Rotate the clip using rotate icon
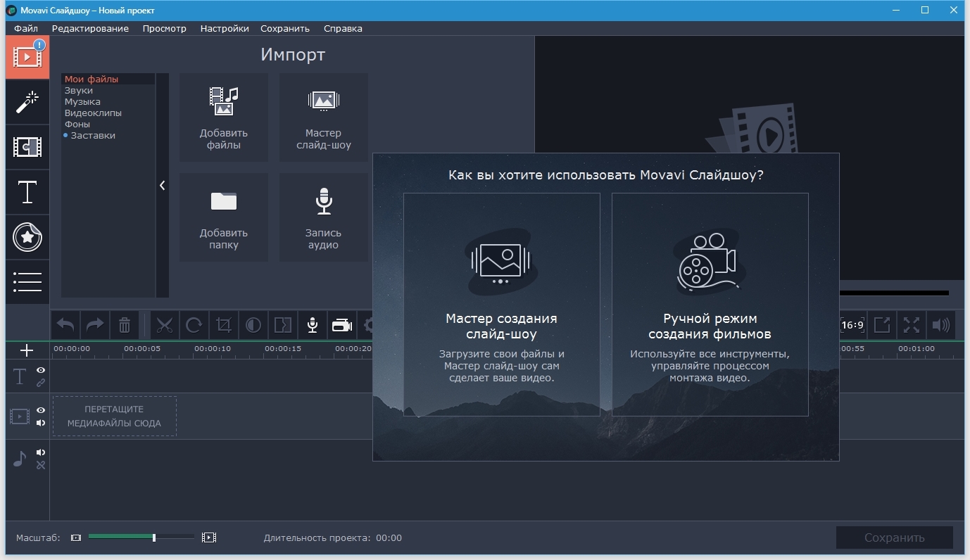 point(194,325)
